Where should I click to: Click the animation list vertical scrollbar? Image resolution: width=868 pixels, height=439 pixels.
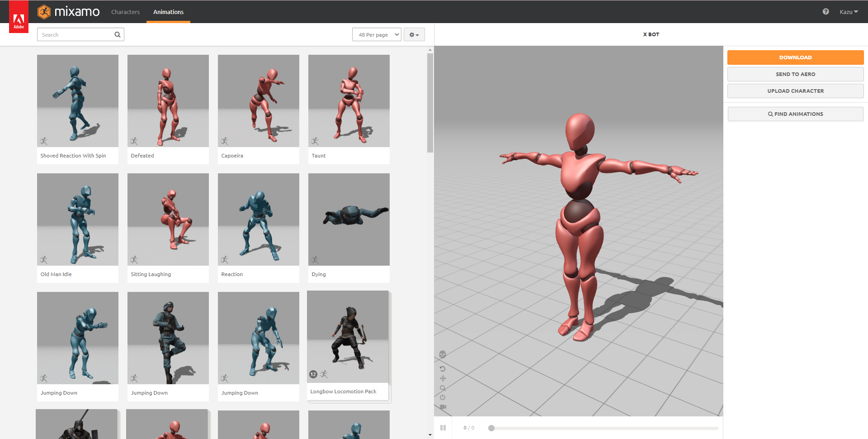[430, 103]
